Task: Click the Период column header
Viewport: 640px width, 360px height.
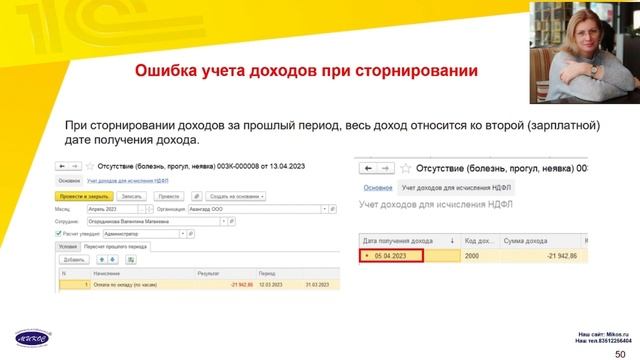Action: click(298, 273)
